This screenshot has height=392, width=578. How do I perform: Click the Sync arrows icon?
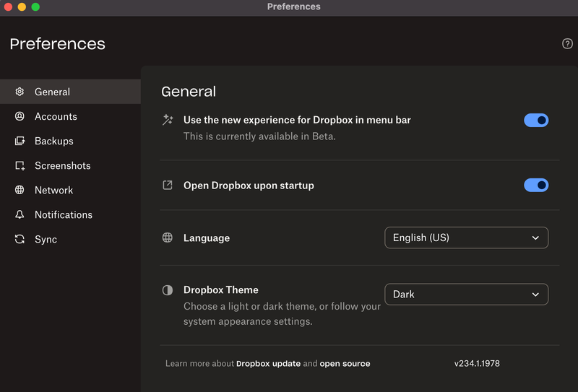(x=20, y=239)
